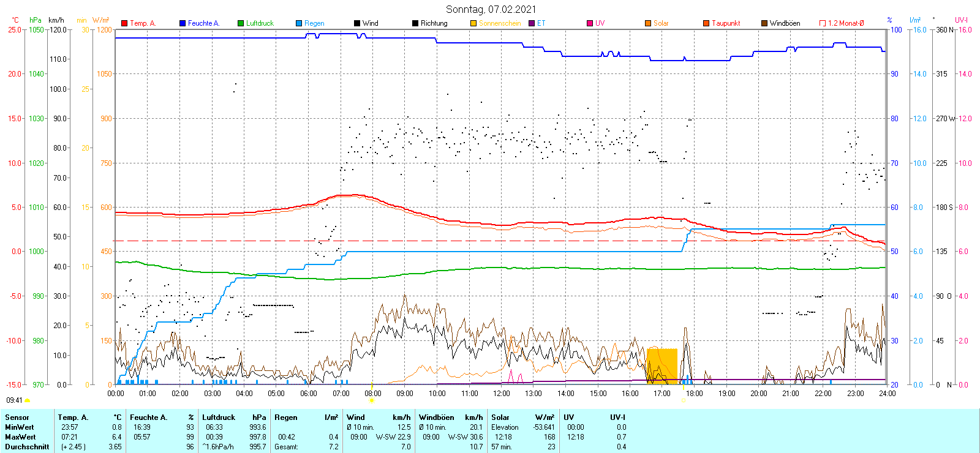
Task: Click the UV maximum value 0.7
Action: 622,437
